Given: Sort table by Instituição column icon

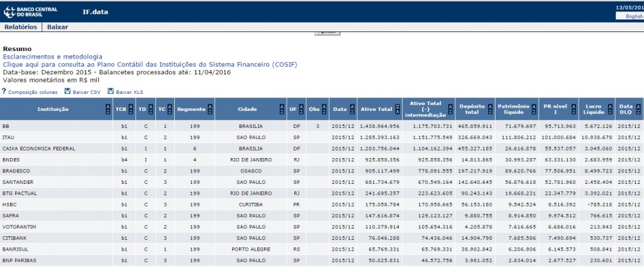Looking at the screenshot, I should pos(107,110).
